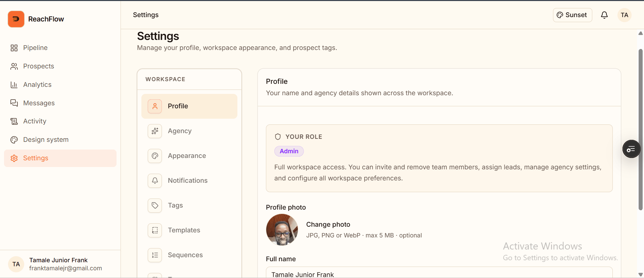Screen dimensions: 644x278
Task: Click the Admin role badge
Action: [289, 151]
